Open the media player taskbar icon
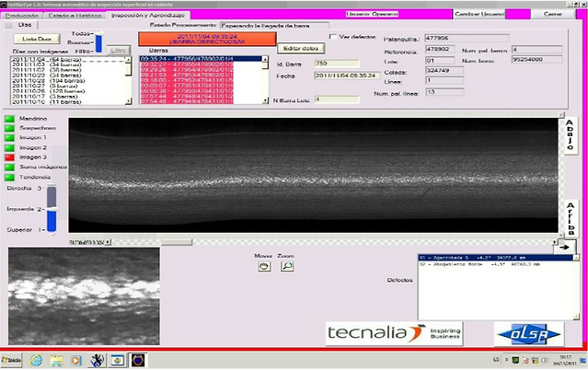 pos(76,360)
